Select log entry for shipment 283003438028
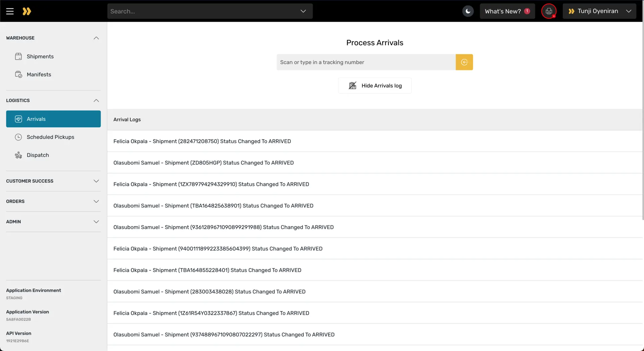 click(375, 292)
